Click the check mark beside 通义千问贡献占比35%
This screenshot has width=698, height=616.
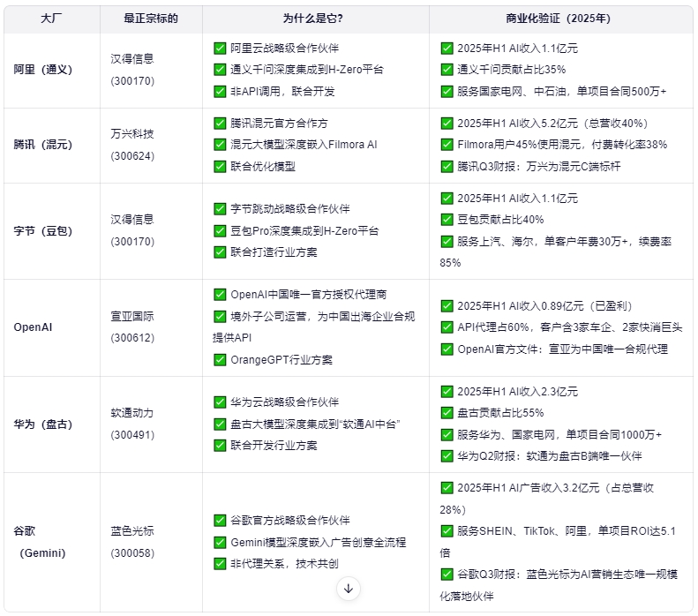(x=447, y=70)
